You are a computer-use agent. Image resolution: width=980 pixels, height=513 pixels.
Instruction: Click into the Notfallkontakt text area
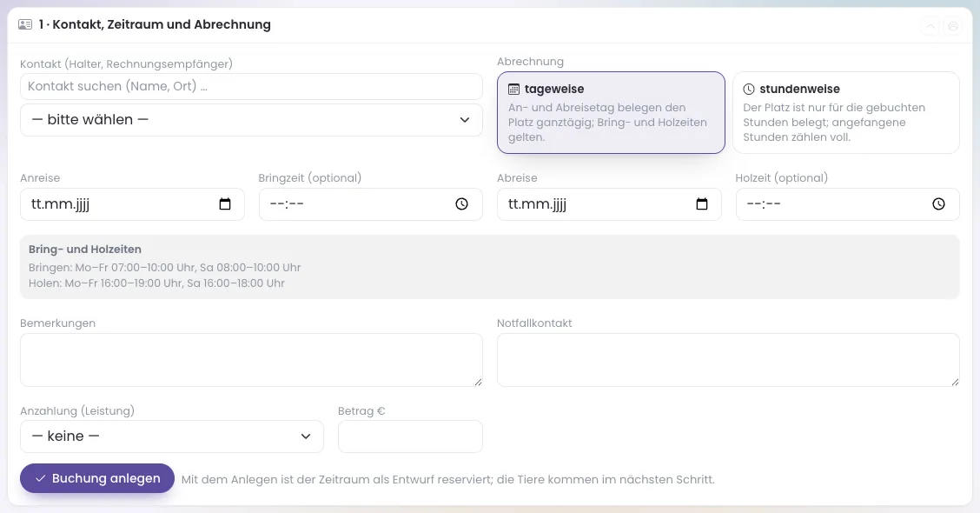click(x=728, y=360)
